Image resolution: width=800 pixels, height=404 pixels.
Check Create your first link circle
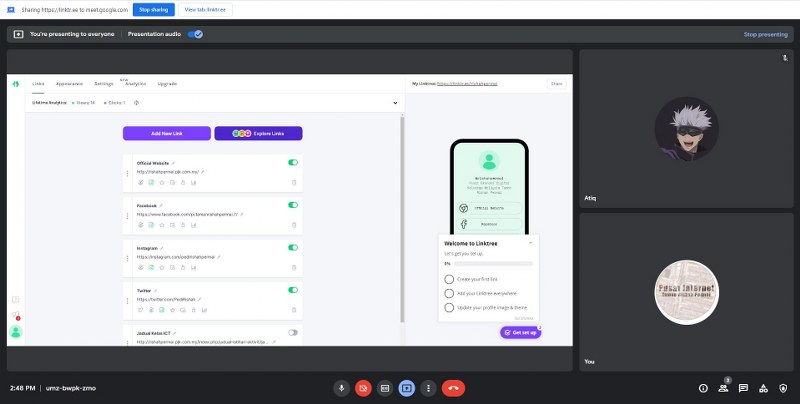click(x=449, y=279)
